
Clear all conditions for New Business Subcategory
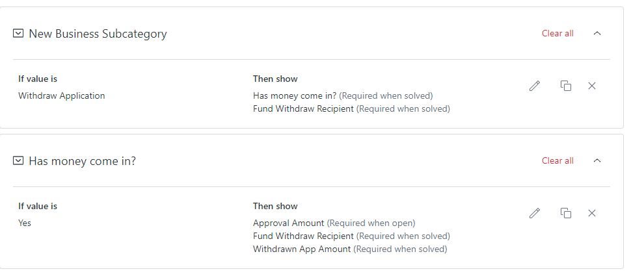(557, 34)
